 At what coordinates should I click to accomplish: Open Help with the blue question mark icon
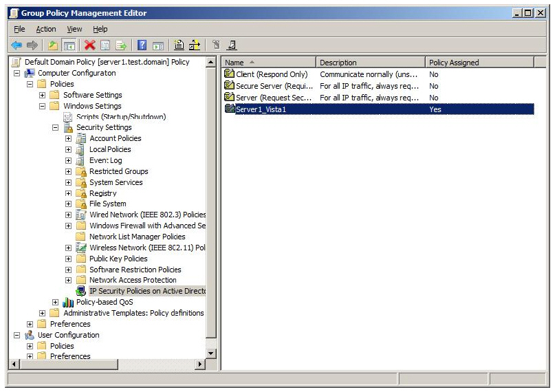coord(142,45)
